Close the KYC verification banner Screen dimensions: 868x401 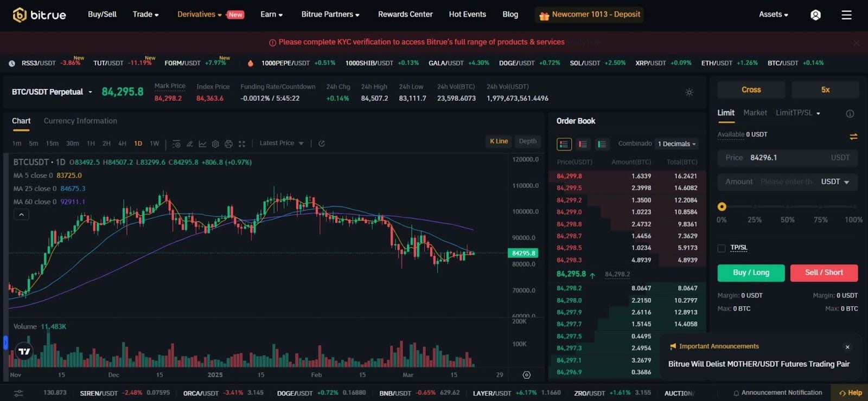pos(856,43)
